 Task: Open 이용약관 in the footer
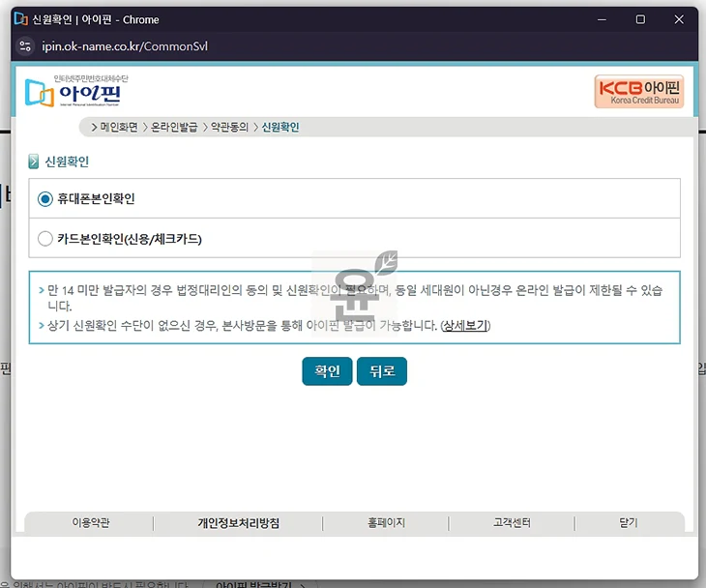point(91,522)
